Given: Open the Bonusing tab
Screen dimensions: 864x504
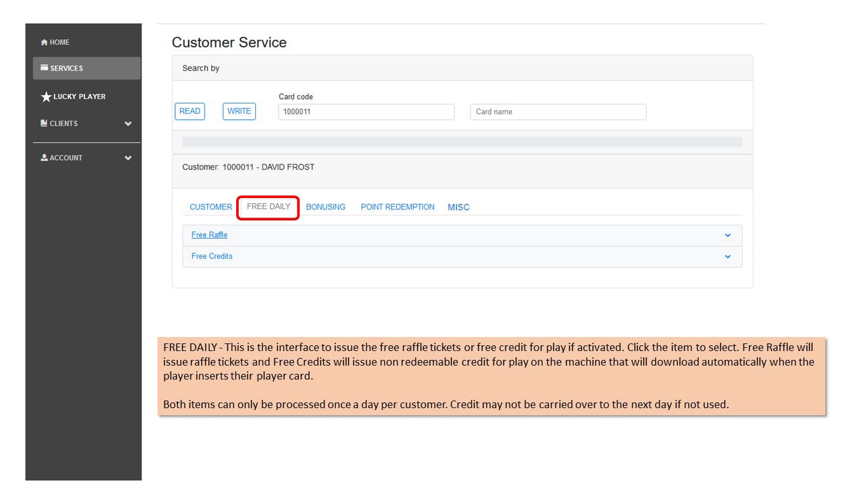Looking at the screenshot, I should [x=326, y=207].
